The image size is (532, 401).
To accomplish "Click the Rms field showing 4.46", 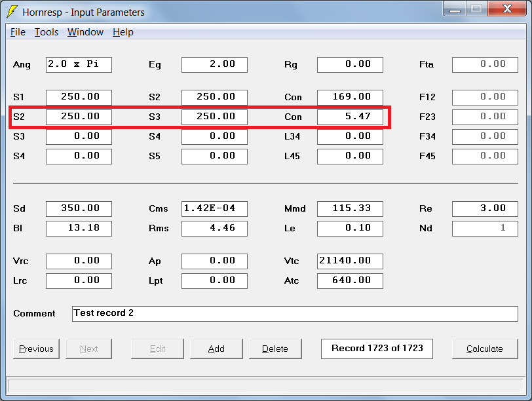I will (214, 228).
